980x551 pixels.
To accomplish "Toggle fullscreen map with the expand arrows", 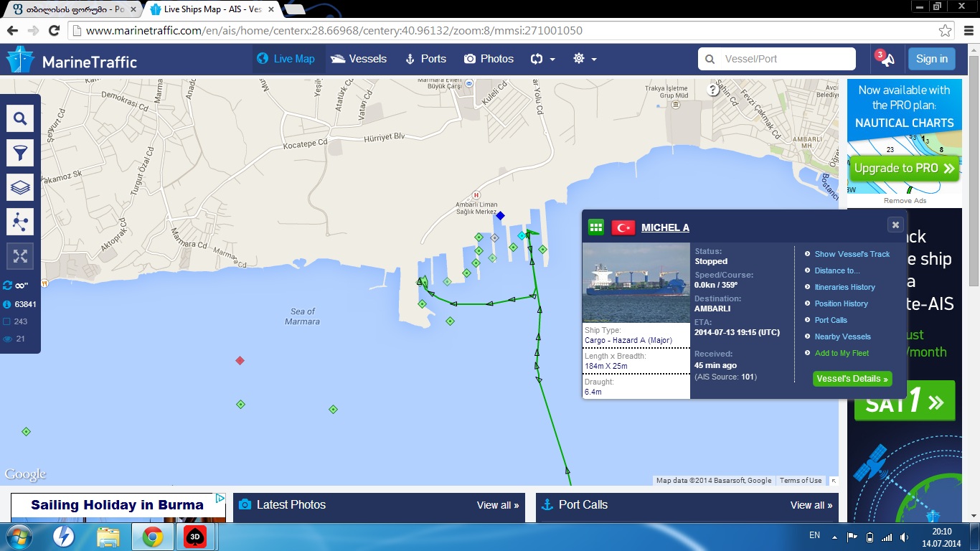I will [20, 256].
